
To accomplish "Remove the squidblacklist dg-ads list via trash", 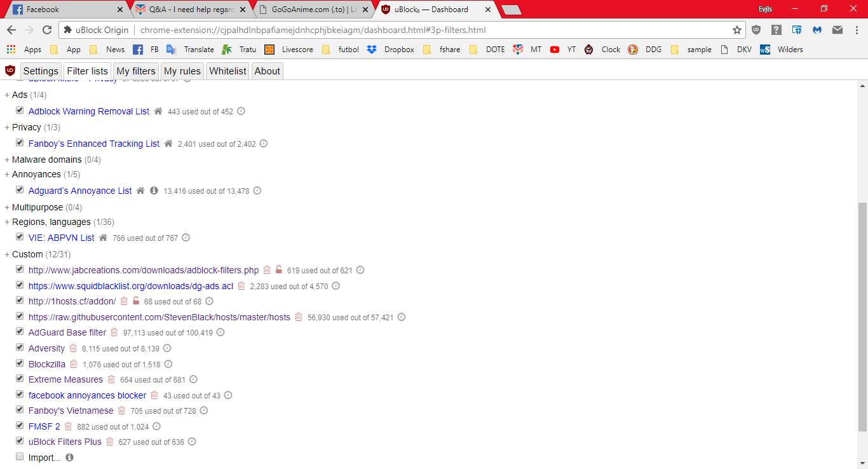I will pos(241,286).
